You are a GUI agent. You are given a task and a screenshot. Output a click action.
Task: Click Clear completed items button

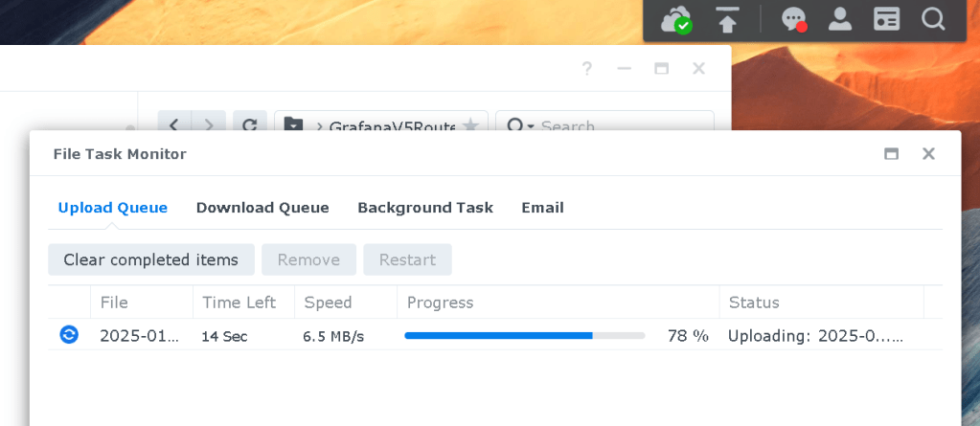click(x=151, y=259)
